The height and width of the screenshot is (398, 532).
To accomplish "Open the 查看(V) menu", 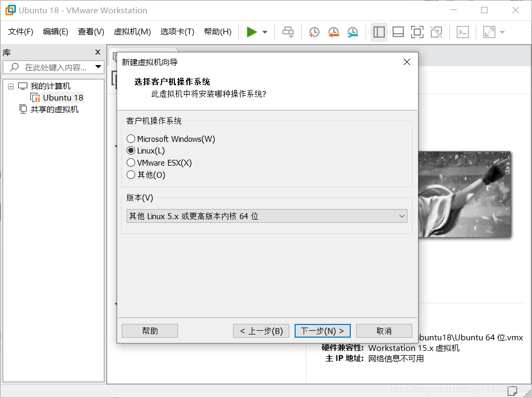I will pyautogui.click(x=91, y=32).
